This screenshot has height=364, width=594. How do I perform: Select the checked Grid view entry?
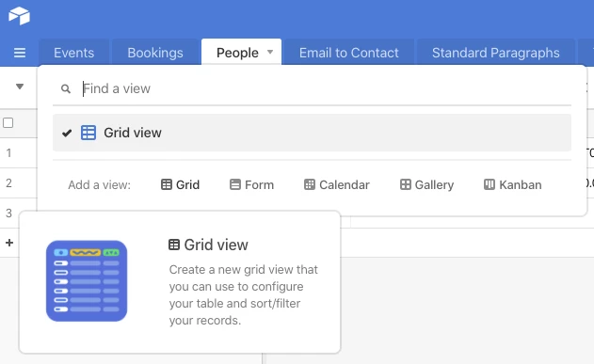coord(312,133)
